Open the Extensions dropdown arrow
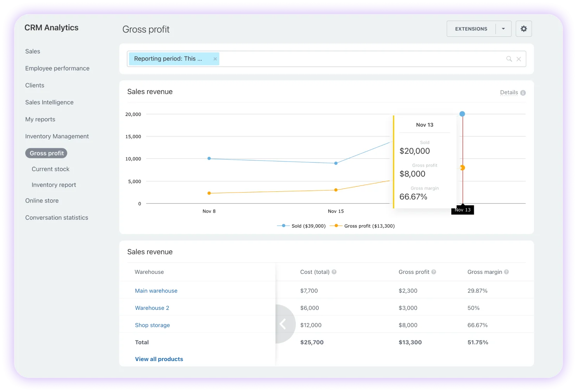 (x=503, y=29)
